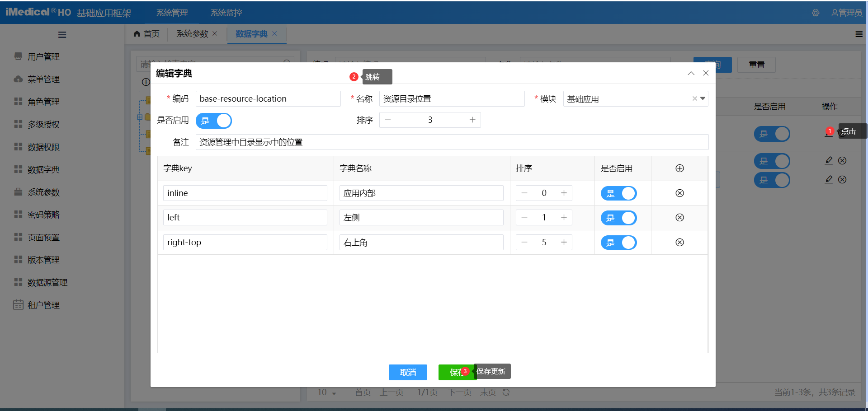Screen dimensions: 868x411
Task: Open the 管理员 user menu
Action: 847,13
